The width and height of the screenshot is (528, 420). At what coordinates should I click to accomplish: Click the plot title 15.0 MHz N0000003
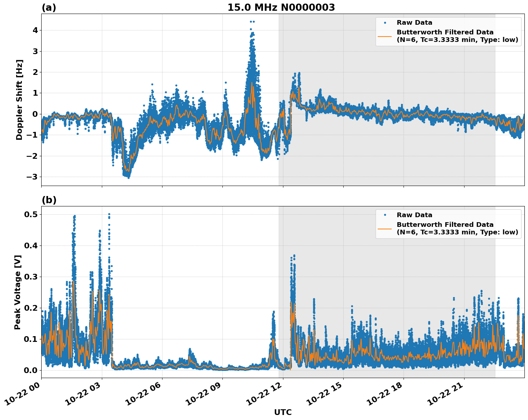point(281,6)
